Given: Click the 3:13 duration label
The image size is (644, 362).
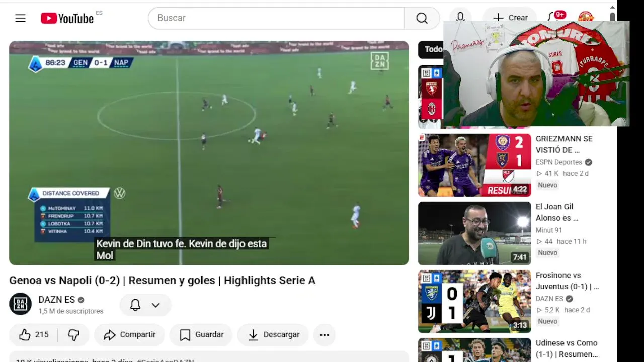Looking at the screenshot, I should point(520,325).
